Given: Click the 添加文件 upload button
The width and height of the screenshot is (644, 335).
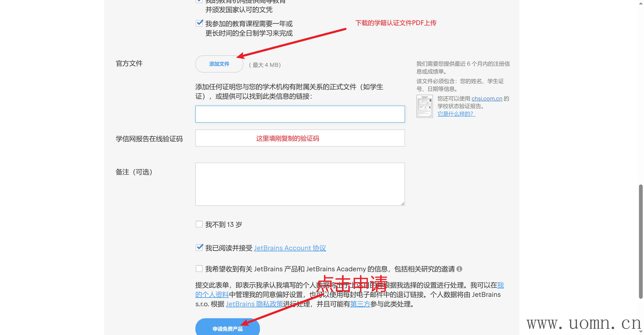Looking at the screenshot, I should tap(219, 64).
